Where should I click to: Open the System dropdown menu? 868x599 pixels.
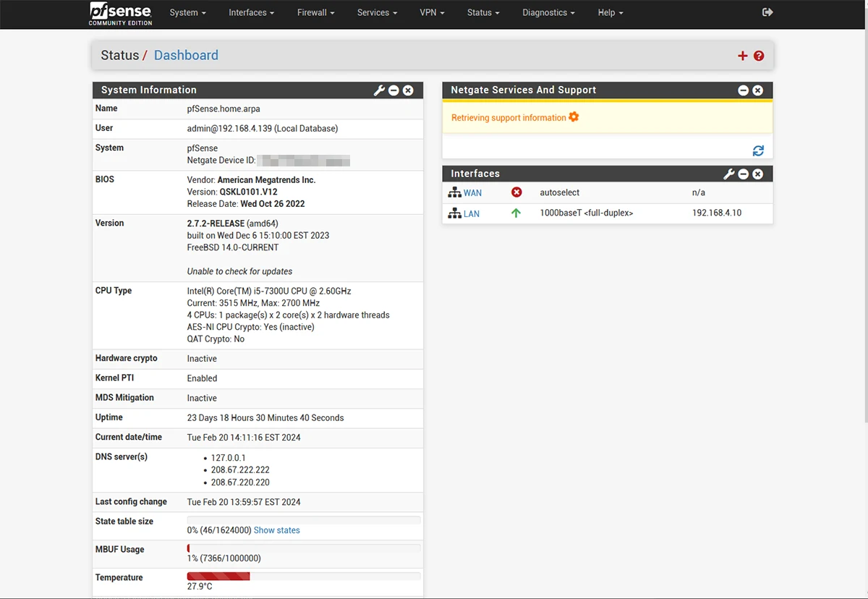187,12
